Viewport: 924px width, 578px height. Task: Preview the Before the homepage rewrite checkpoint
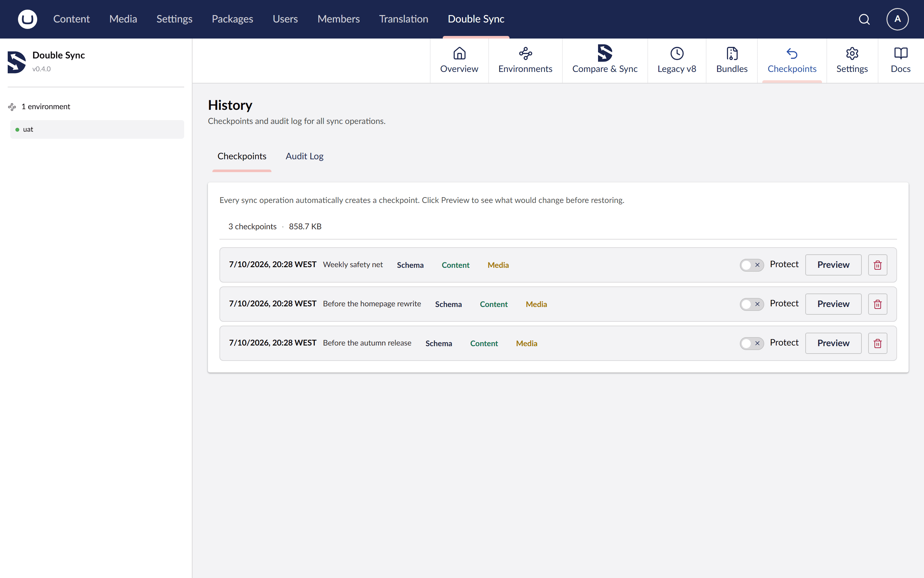[833, 304]
